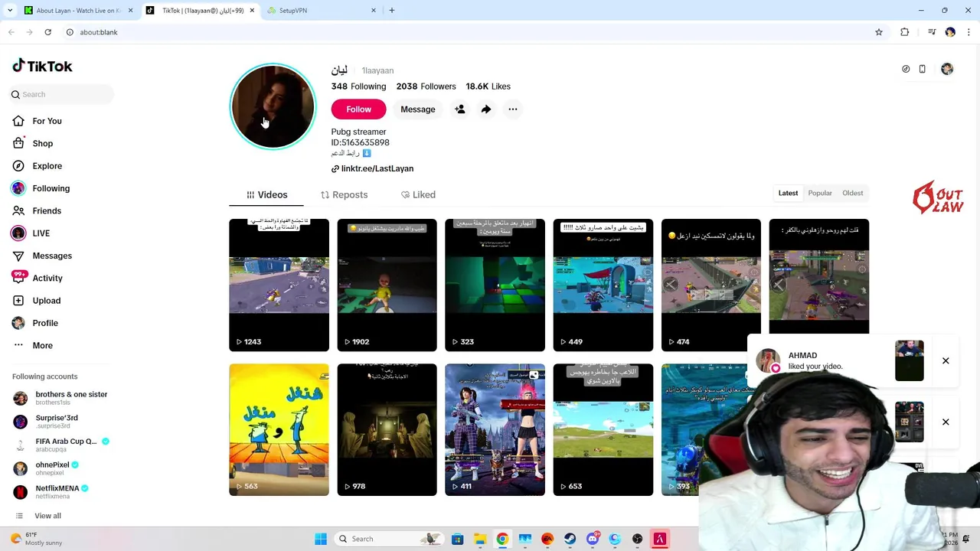This screenshot has width=980, height=551.
Task: Click TikTok Search field
Action: point(61,94)
